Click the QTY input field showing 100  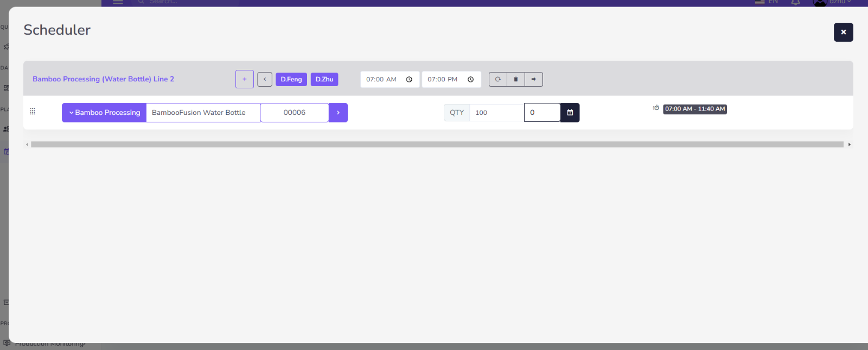pos(496,113)
